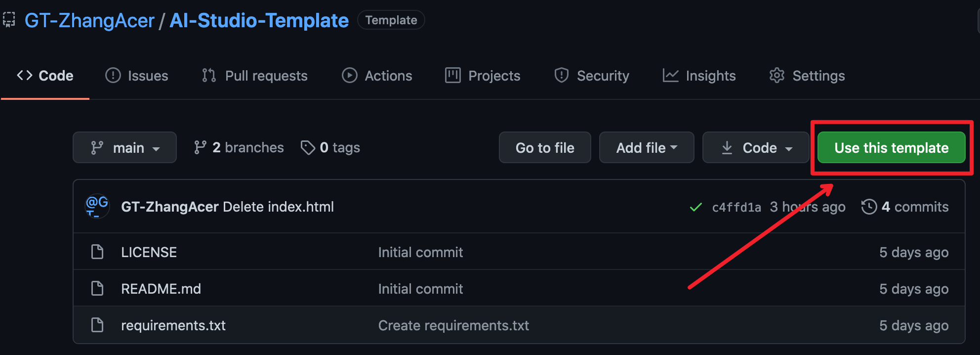Click the Pull requests merge icon

[209, 75]
